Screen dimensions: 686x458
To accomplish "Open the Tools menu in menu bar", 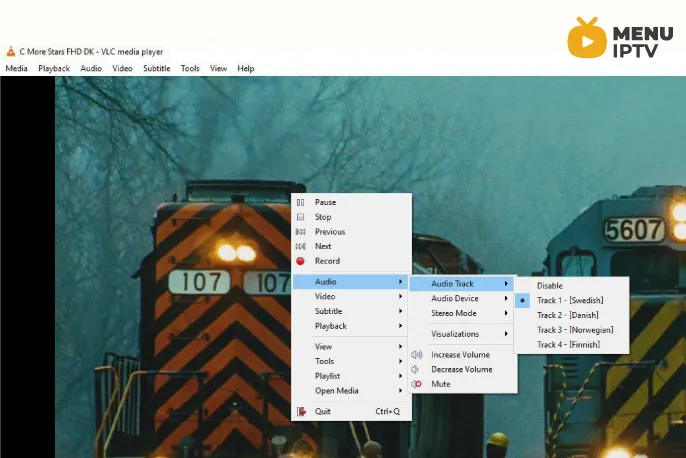I will (190, 68).
